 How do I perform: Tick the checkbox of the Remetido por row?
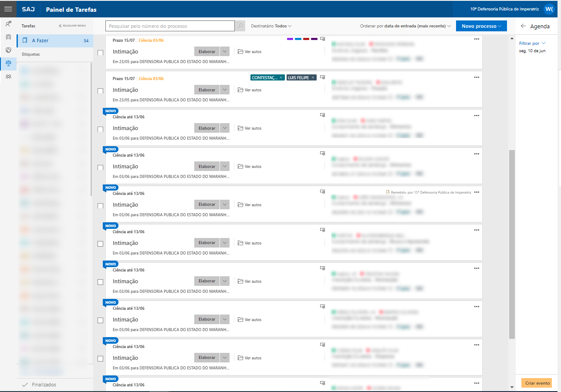100,206
